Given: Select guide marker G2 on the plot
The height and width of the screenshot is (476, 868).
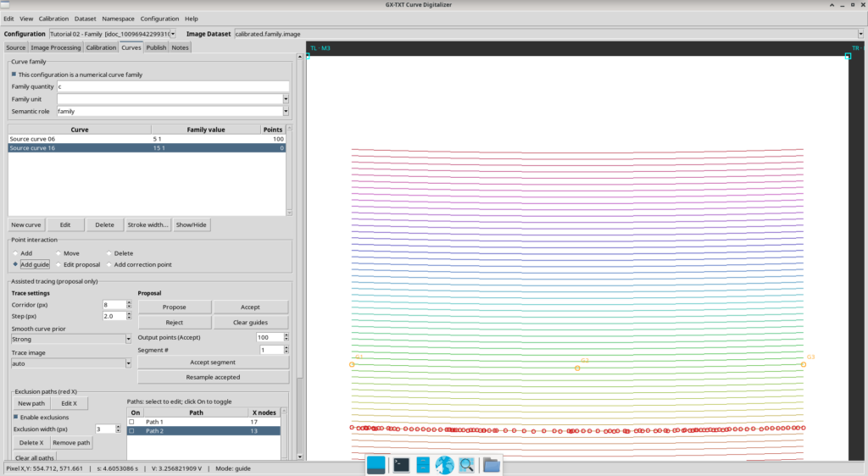Looking at the screenshot, I should click(x=577, y=368).
